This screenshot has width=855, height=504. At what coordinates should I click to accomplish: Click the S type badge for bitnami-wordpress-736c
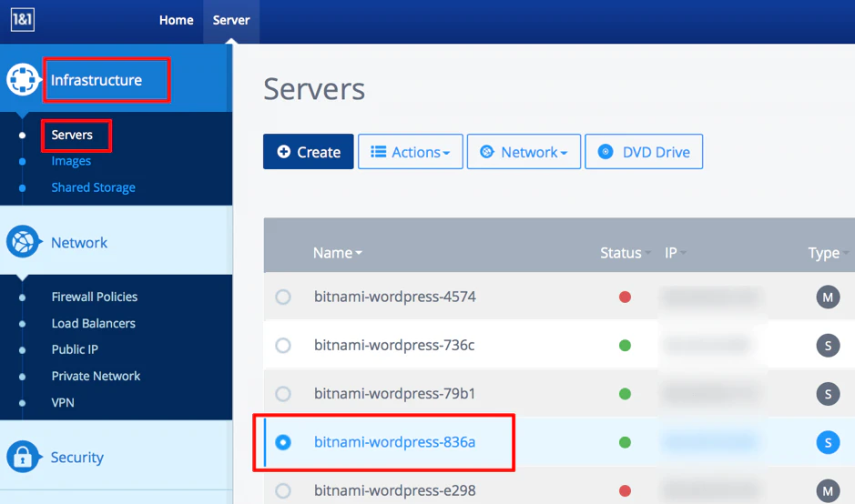(x=828, y=346)
